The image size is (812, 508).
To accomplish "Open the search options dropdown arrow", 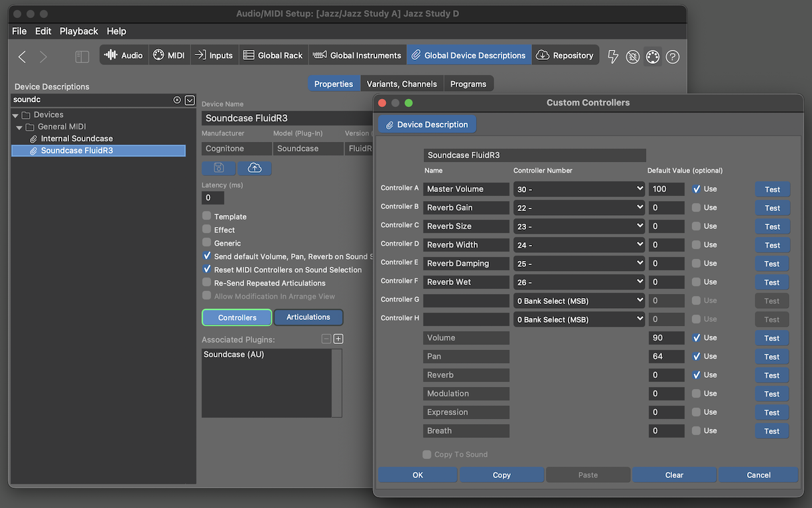I will coord(190,100).
